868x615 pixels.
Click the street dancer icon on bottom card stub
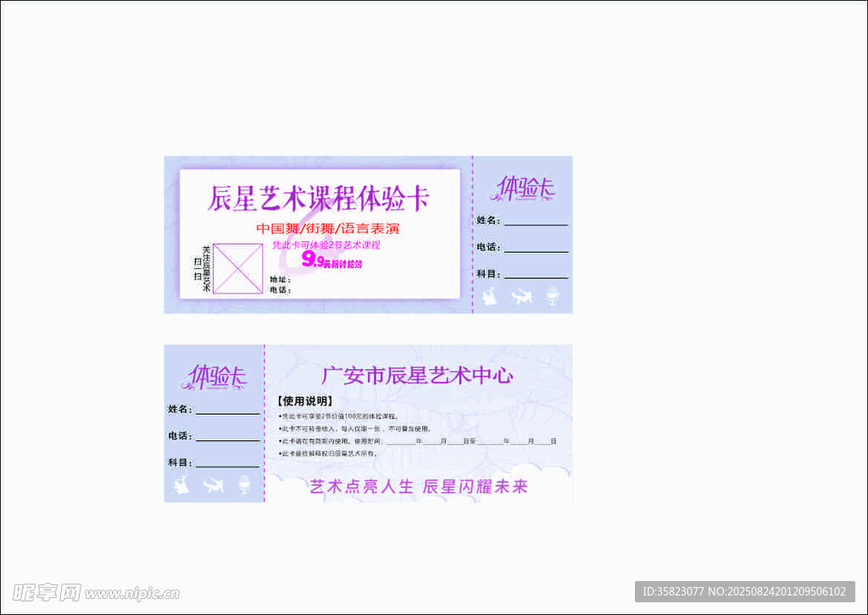(213, 485)
